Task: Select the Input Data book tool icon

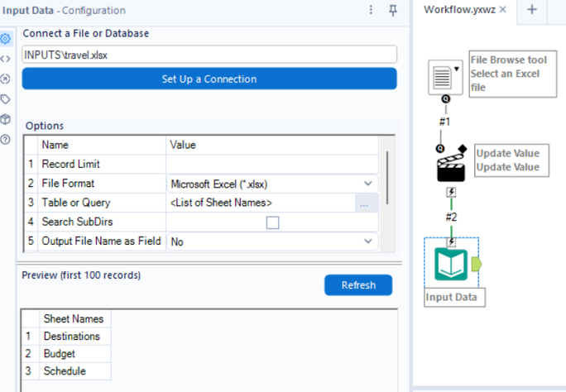Action: point(451,265)
